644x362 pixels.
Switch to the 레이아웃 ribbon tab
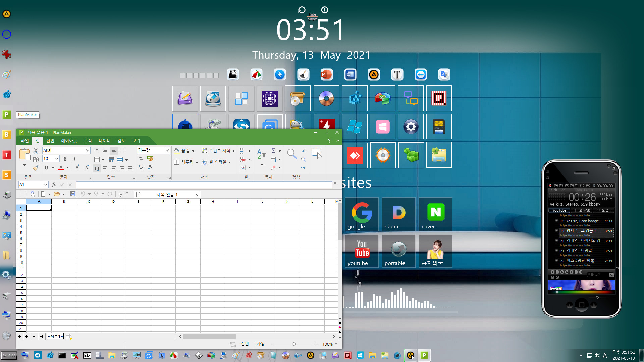pos(69,141)
